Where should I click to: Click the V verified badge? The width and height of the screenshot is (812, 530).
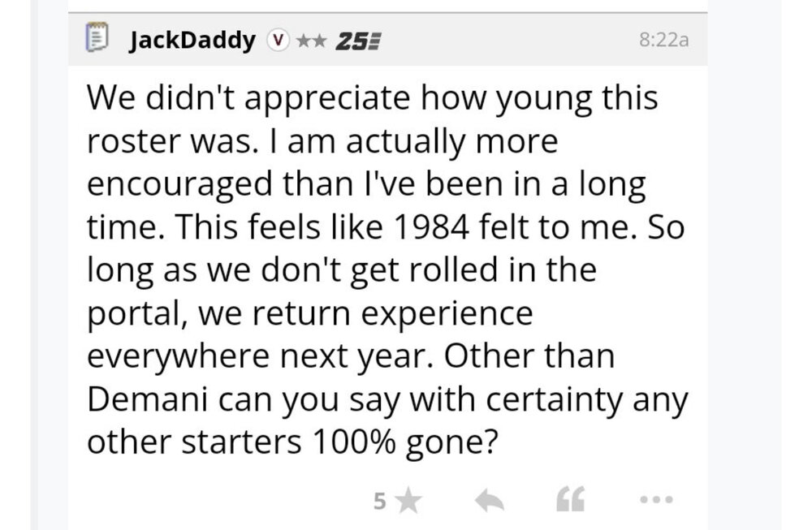pyautogui.click(x=279, y=40)
